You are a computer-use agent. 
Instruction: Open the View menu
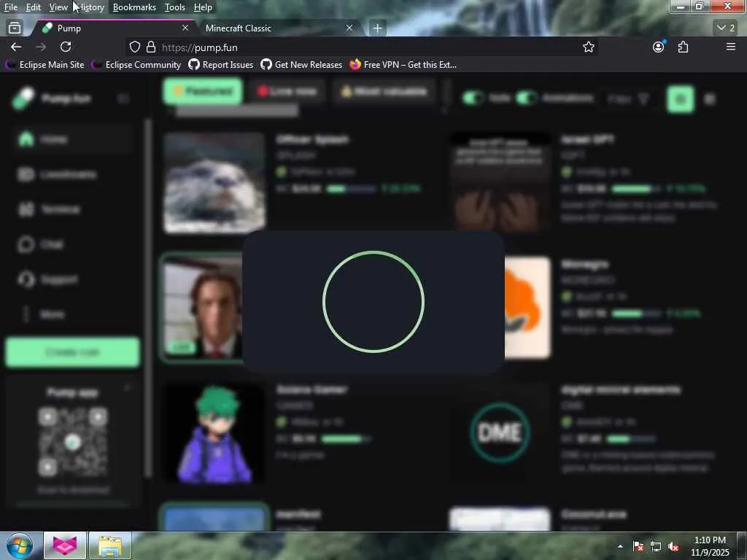click(58, 7)
